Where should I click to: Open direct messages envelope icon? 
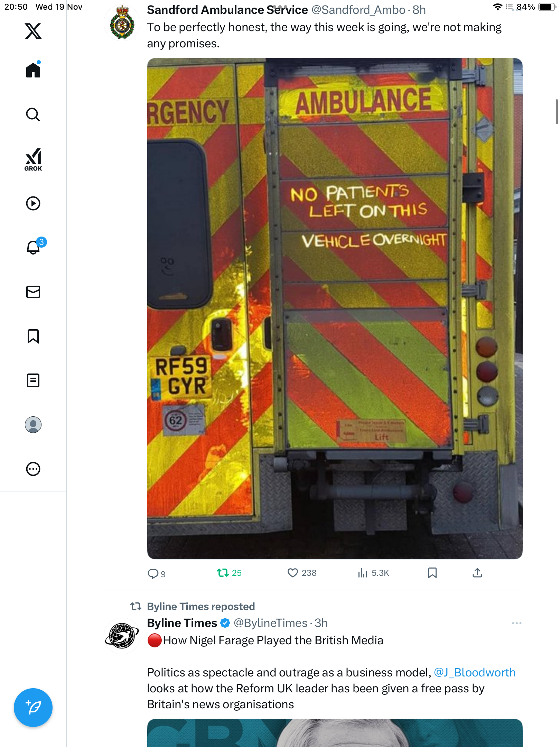point(33,292)
